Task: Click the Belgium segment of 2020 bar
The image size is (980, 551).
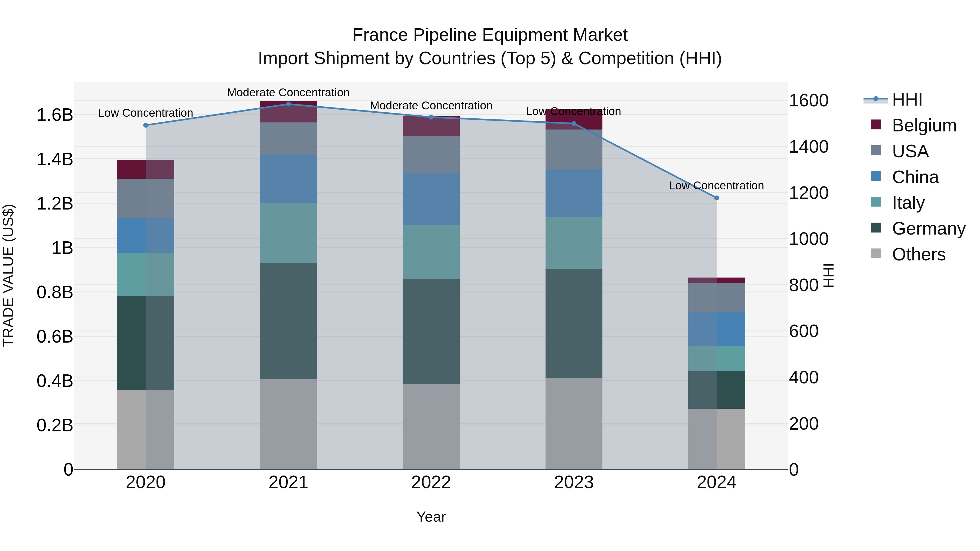Action: (146, 169)
